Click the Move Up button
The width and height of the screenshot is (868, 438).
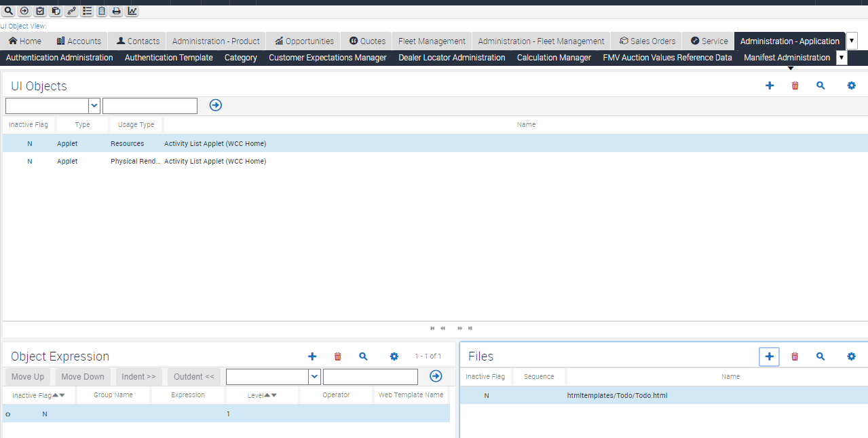click(x=27, y=376)
